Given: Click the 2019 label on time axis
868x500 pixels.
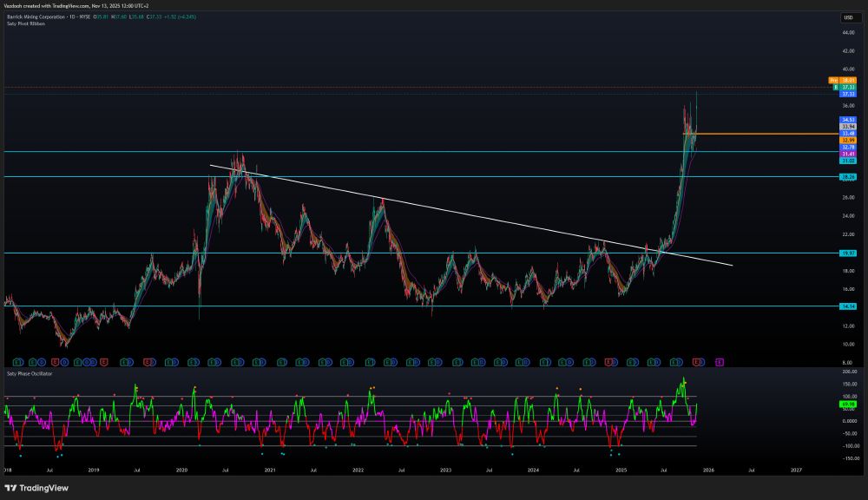Looking at the screenshot, I should (94, 470).
